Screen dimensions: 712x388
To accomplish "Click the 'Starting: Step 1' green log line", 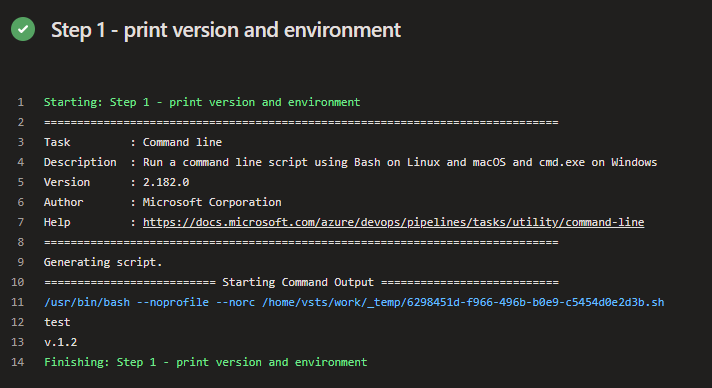I will [202, 102].
